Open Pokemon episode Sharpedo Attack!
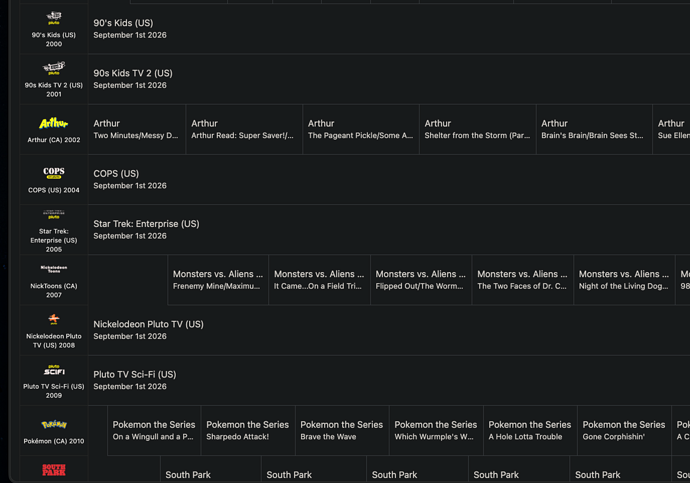The height and width of the screenshot is (483, 690). [x=248, y=431]
